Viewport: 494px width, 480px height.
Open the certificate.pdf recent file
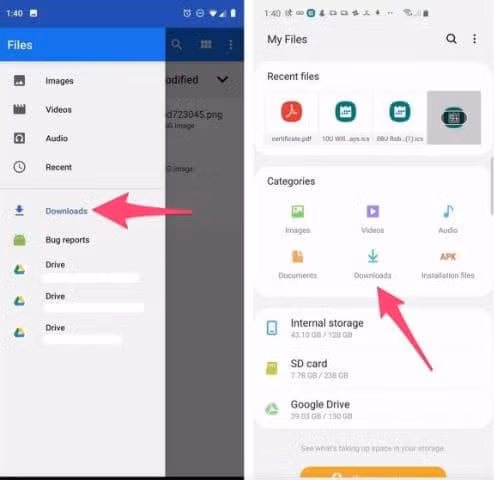tap(291, 118)
